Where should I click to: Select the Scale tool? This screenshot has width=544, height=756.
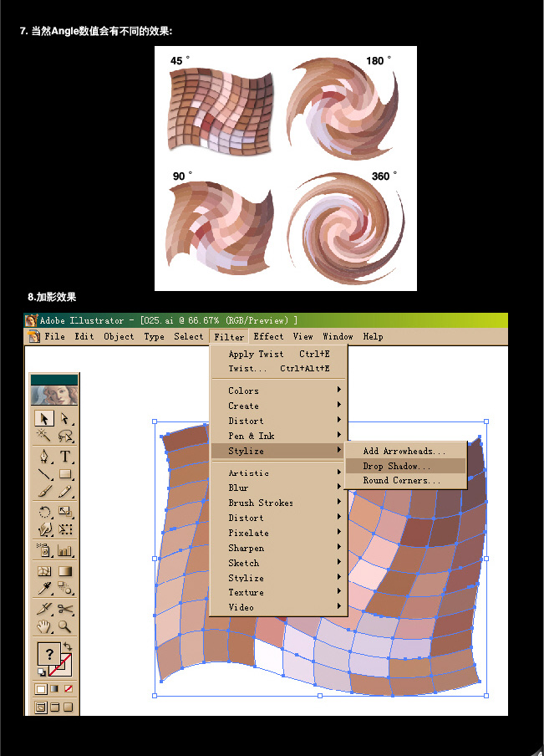click(x=64, y=512)
